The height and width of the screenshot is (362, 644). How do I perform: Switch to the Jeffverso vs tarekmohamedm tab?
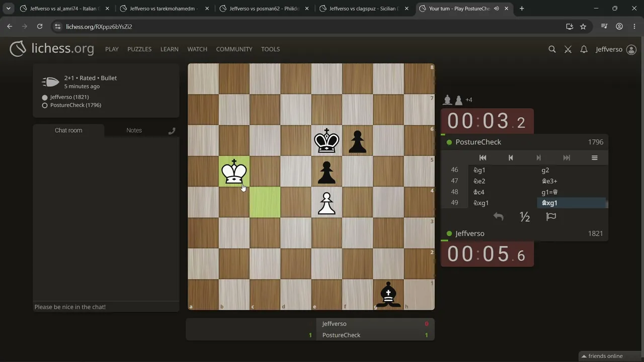tap(164, 9)
